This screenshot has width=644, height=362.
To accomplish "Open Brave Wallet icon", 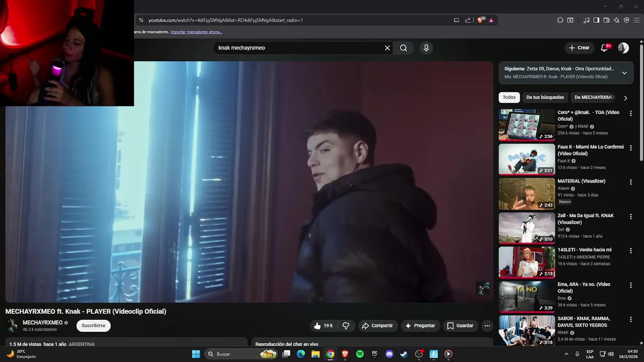I will pyautogui.click(x=606, y=20).
